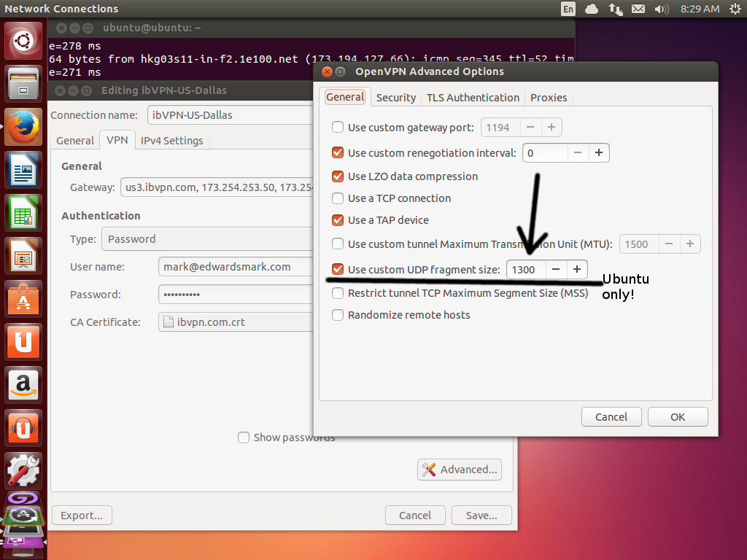Enable Use custom gateway port checkbox
747x560 pixels.
click(338, 127)
